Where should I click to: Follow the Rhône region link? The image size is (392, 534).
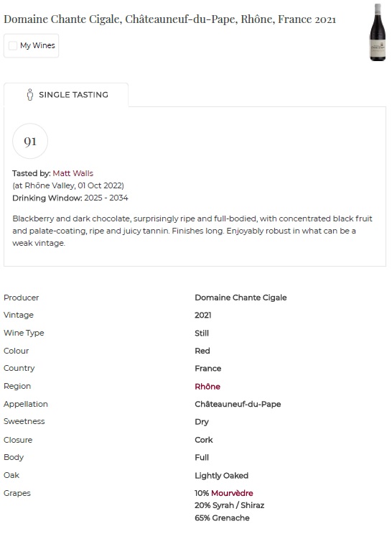click(207, 387)
